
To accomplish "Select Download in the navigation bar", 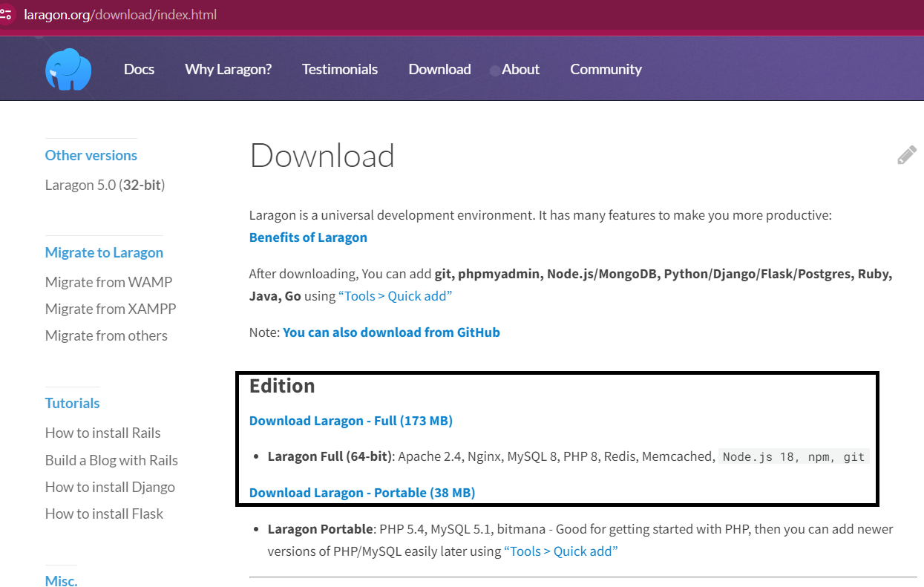I will [x=439, y=69].
